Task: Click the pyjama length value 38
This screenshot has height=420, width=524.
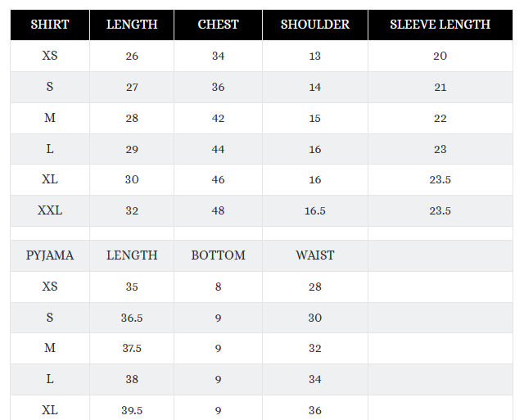Action: [132, 379]
